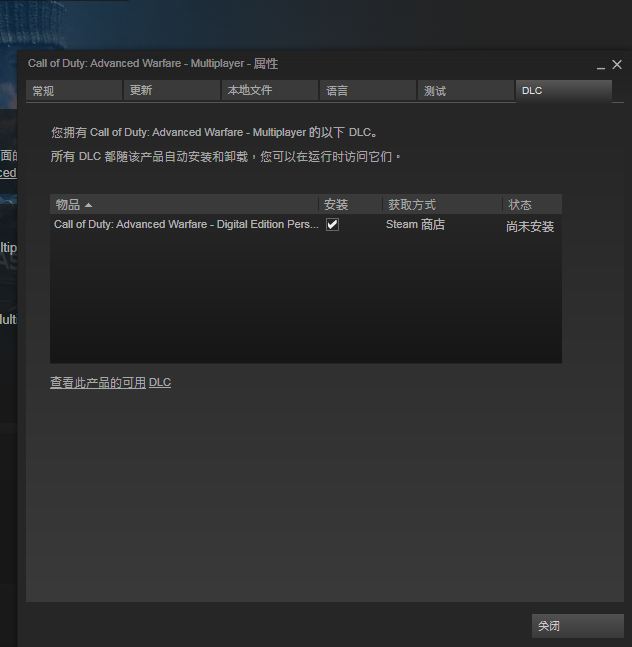Select the DLC tab
Image resolution: width=632 pixels, height=647 pixels.
[564, 90]
